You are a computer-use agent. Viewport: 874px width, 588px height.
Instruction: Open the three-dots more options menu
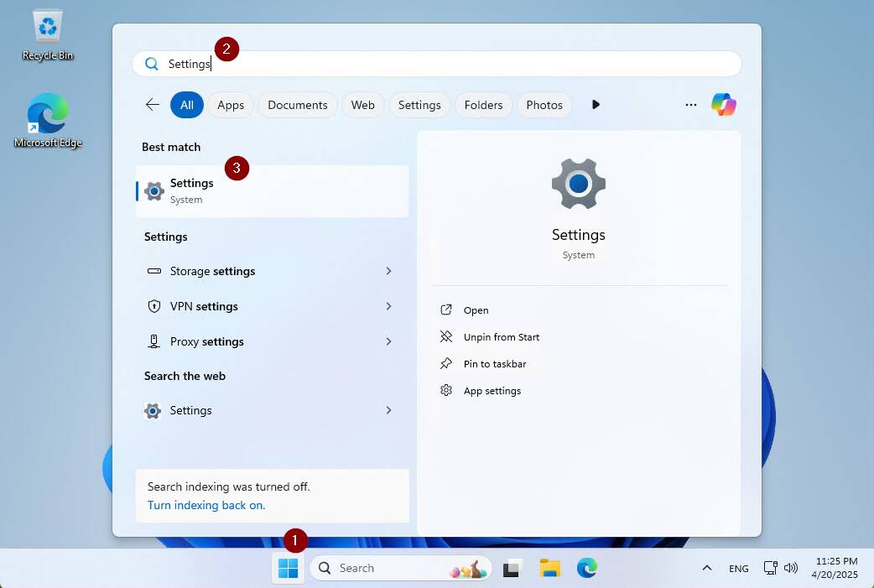(x=691, y=105)
